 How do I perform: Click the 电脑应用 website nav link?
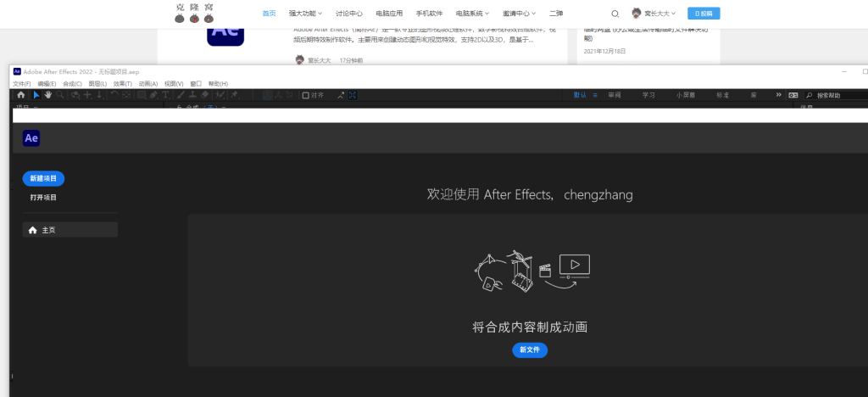point(389,14)
